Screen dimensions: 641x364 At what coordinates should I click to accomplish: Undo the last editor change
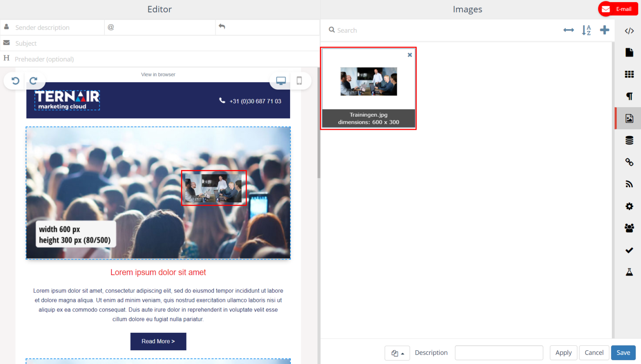pyautogui.click(x=15, y=80)
